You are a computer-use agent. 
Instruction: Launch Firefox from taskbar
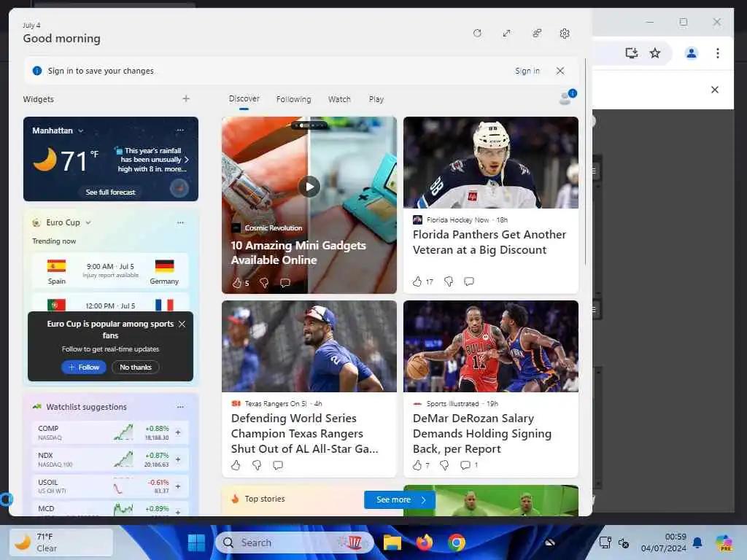click(424, 542)
